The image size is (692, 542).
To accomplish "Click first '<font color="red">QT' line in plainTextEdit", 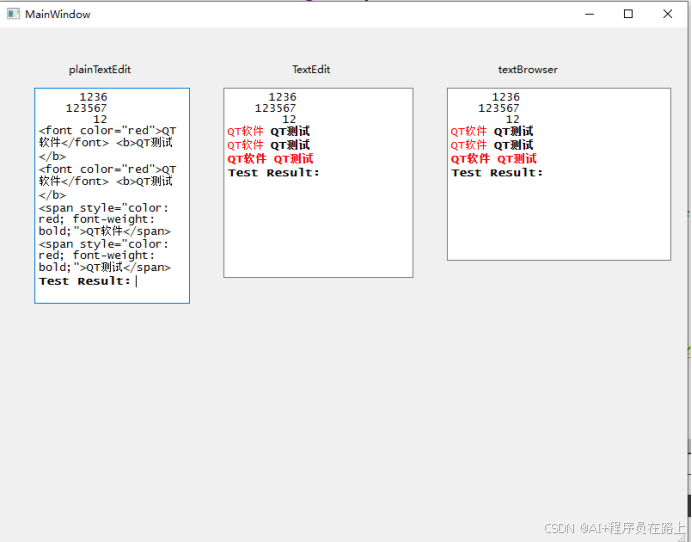I will [x=107, y=131].
